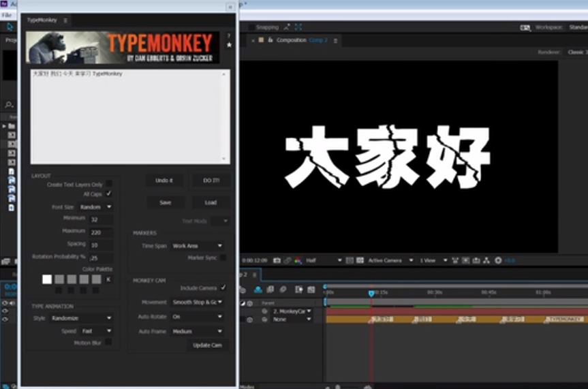Open Speed Fast dropdown
The image size is (588, 389).
pos(96,331)
